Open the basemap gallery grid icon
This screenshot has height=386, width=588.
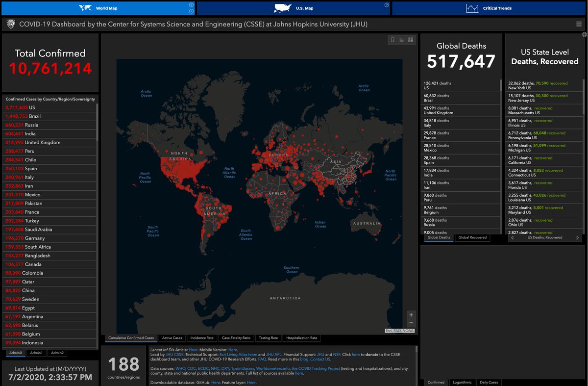click(411, 40)
